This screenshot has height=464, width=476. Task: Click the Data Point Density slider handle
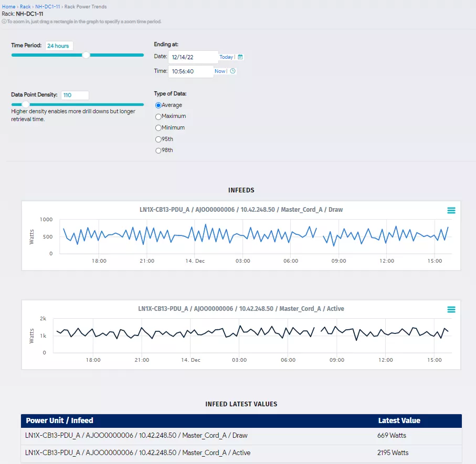click(x=26, y=104)
